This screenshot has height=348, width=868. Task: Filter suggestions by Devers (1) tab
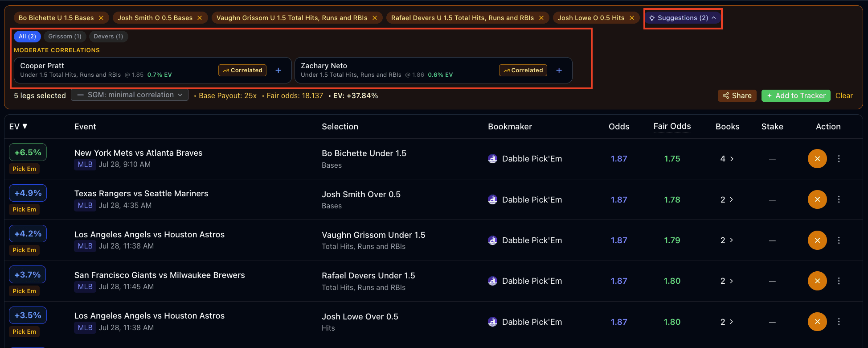pyautogui.click(x=108, y=37)
